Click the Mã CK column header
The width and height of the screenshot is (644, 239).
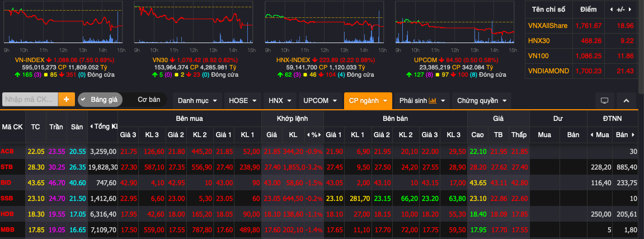tap(12, 127)
